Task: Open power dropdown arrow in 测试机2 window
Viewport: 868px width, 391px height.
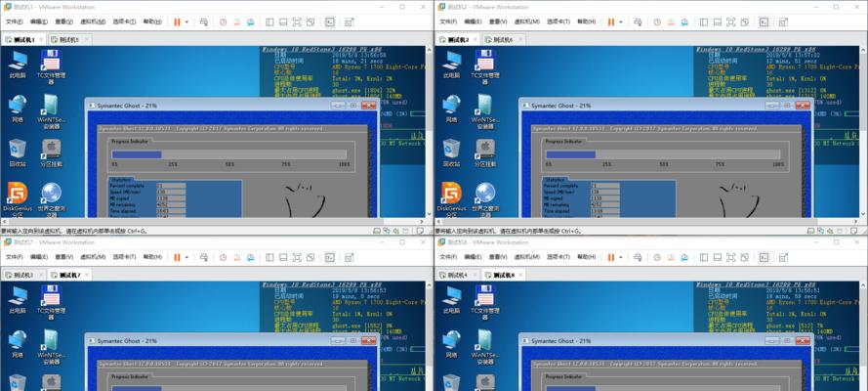Action: click(621, 22)
